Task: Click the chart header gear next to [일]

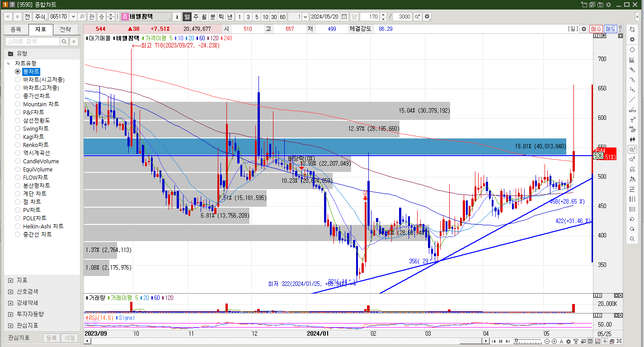Action: click(584, 29)
